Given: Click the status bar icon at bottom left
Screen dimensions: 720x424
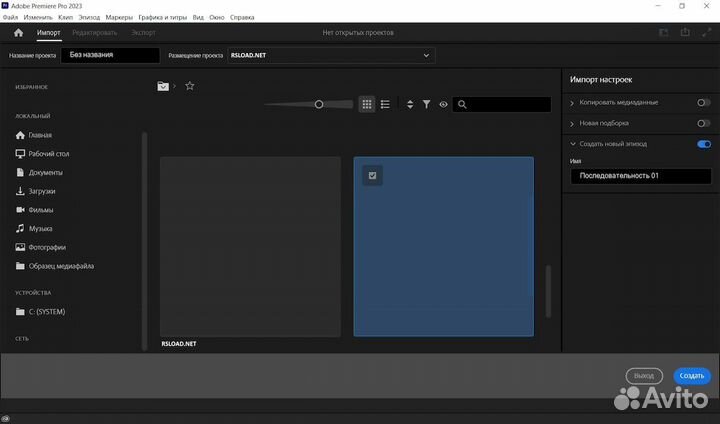Looking at the screenshot, I should pos(6,419).
